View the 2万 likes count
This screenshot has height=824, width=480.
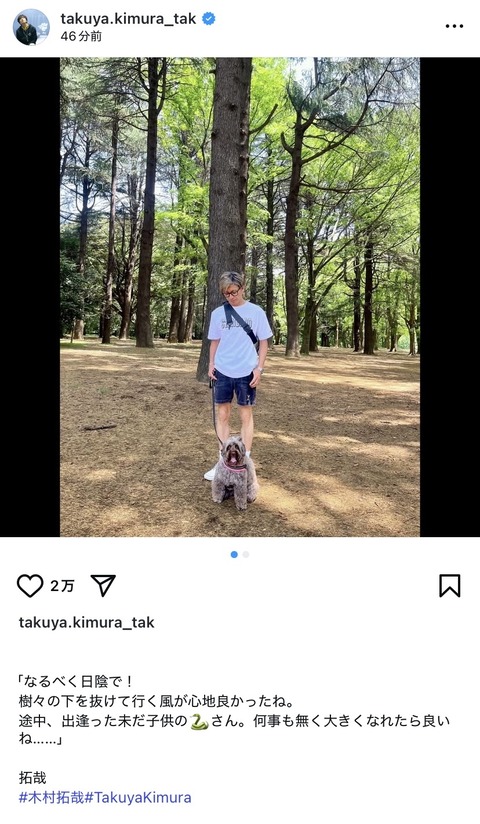(x=62, y=586)
